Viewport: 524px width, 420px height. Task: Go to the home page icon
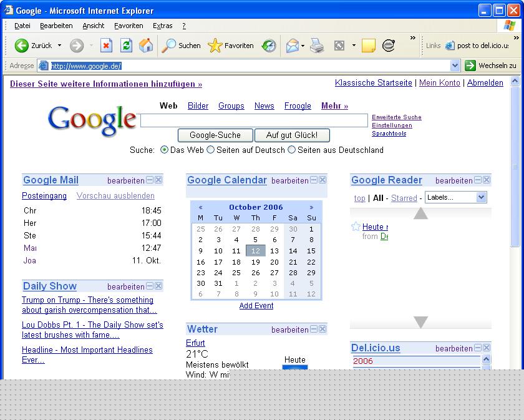tap(146, 46)
